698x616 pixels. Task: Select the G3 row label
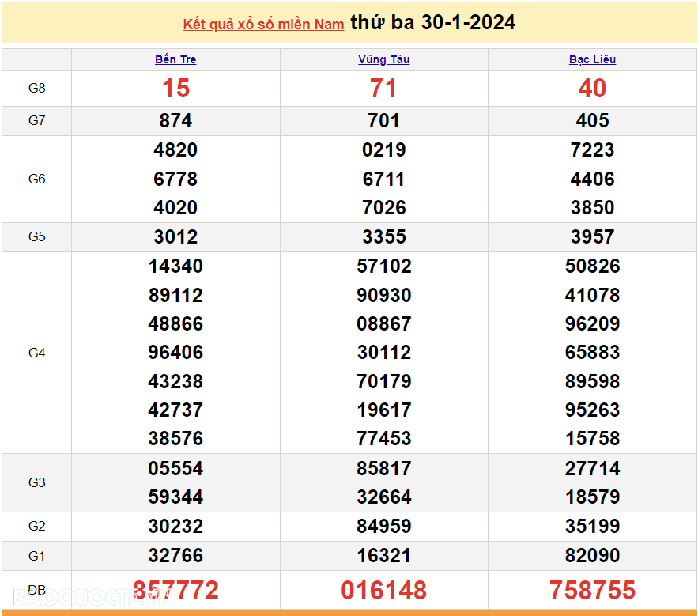(x=37, y=482)
